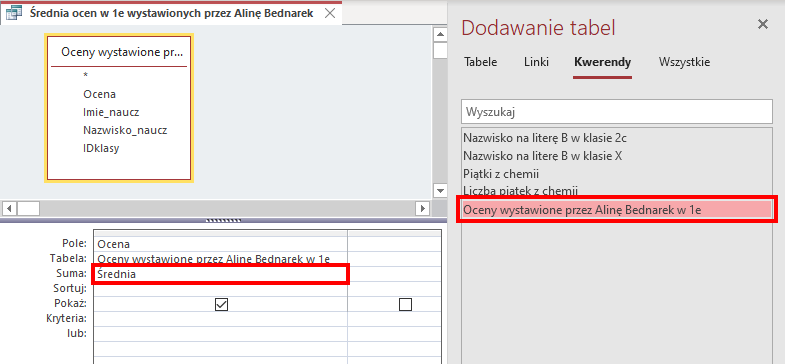Click the query icon on the document tab
This screenshot has width=785, height=364.
tap(14, 14)
